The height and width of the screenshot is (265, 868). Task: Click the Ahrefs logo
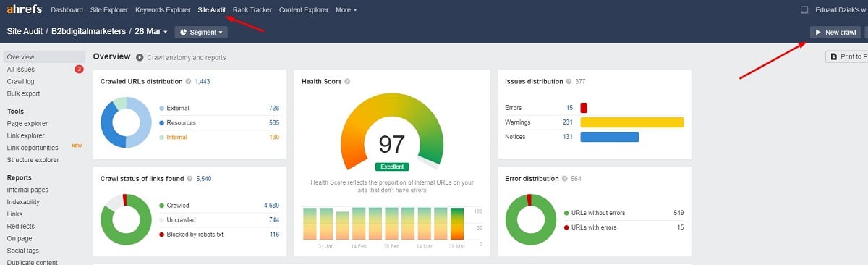24,9
